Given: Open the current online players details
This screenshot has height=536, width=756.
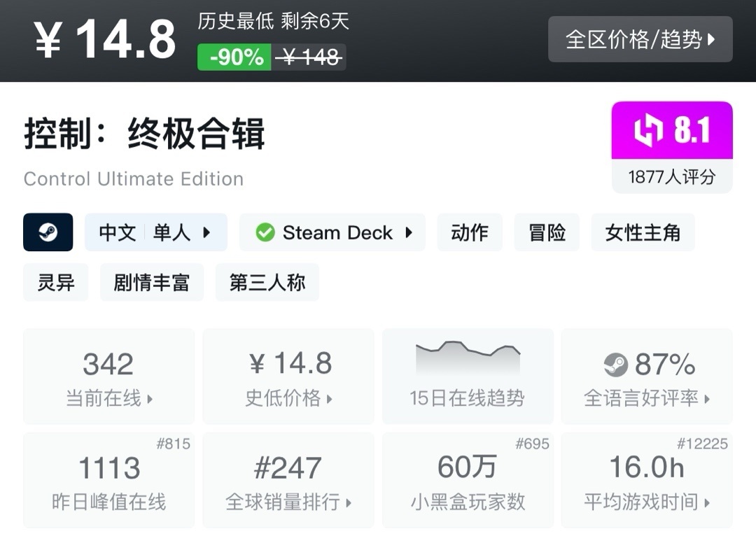Looking at the screenshot, I should coord(108,376).
